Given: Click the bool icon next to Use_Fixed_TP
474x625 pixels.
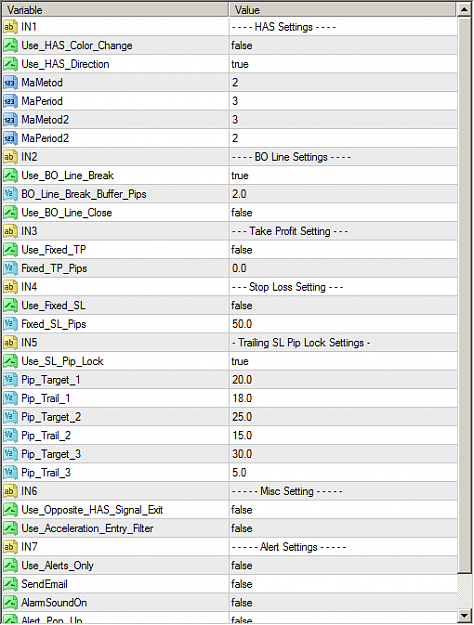Looking at the screenshot, I should (x=10, y=250).
